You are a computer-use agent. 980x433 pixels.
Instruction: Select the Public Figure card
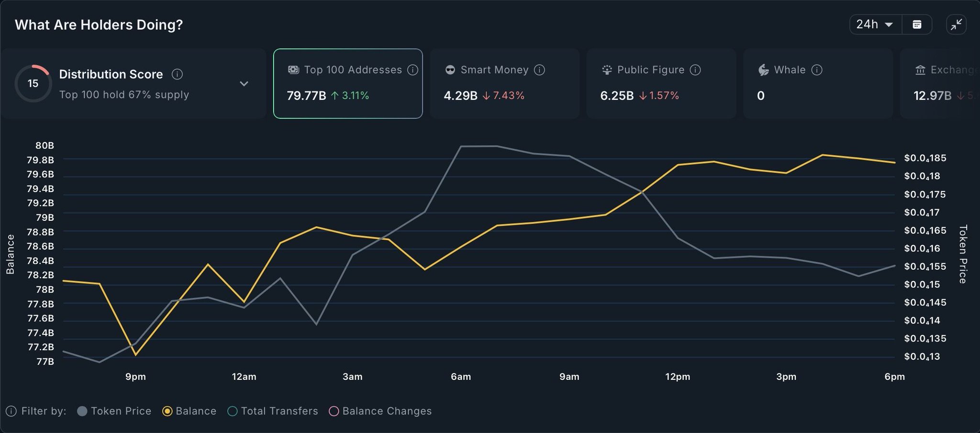pos(661,83)
